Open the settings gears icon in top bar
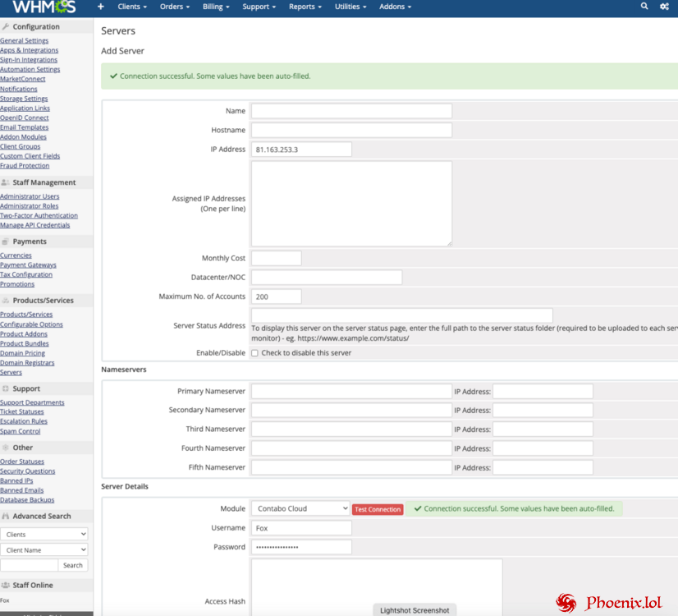This screenshot has width=678, height=616. point(664,7)
